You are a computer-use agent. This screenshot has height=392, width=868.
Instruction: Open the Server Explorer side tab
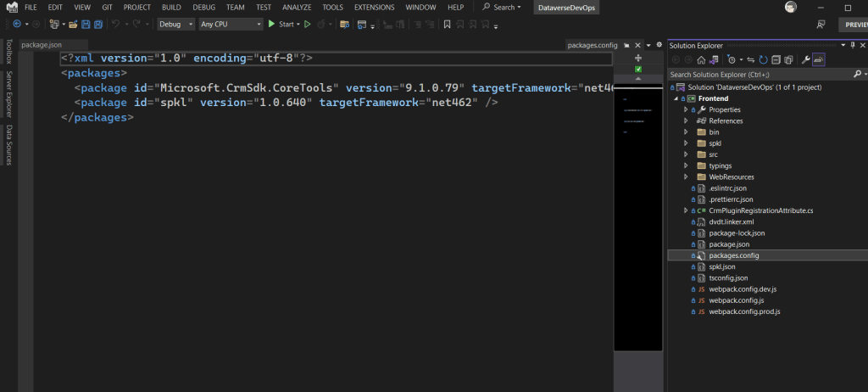pos(8,94)
